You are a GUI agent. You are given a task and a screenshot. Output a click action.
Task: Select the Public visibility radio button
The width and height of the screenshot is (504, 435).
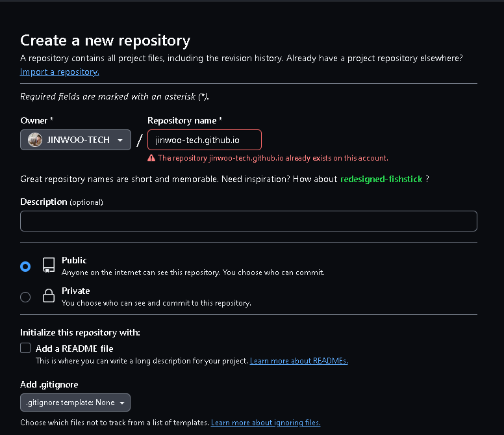[x=25, y=267]
